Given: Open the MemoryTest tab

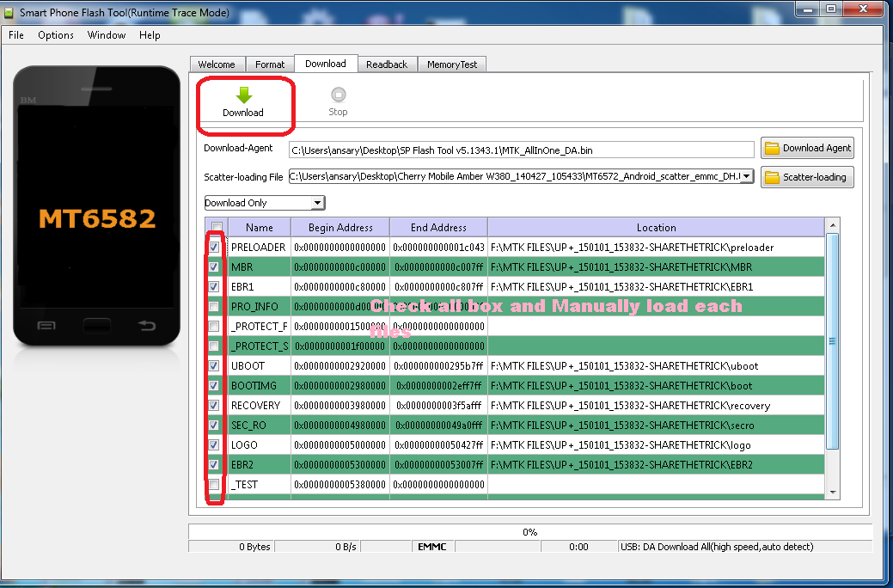Looking at the screenshot, I should coord(451,64).
